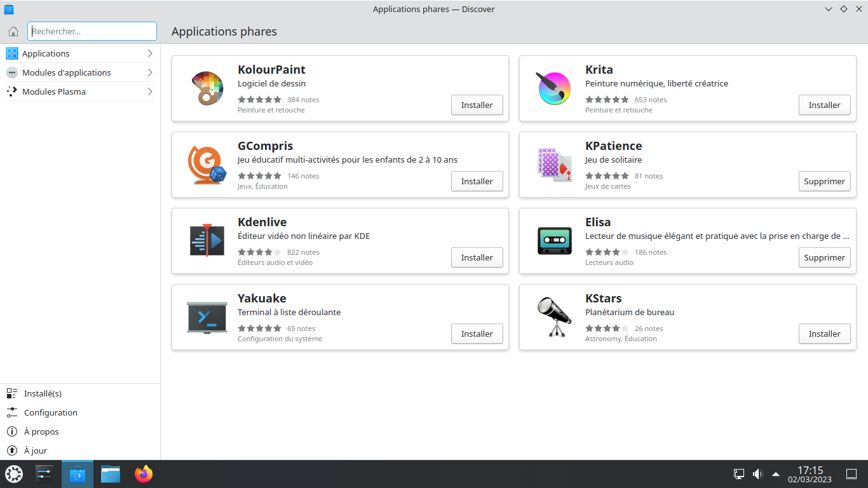The image size is (868, 488).
Task: Select the KStars telescope icon
Action: coord(554,317)
